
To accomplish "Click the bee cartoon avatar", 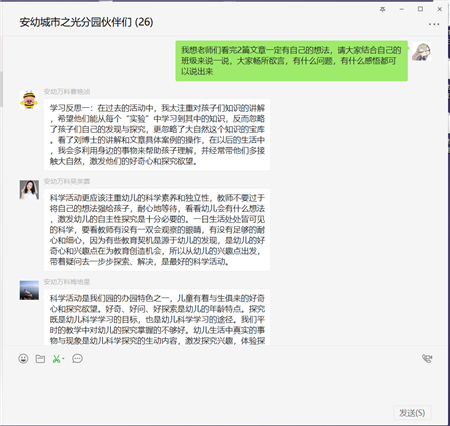I will pos(29,100).
